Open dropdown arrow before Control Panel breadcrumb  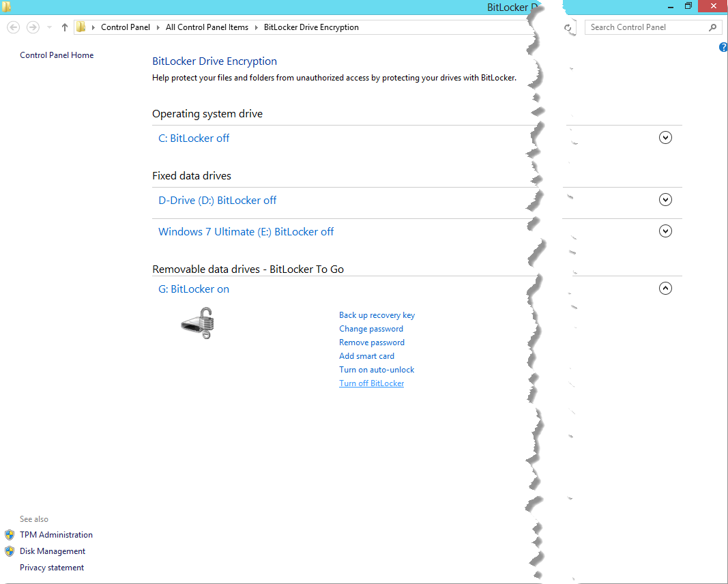click(x=93, y=27)
